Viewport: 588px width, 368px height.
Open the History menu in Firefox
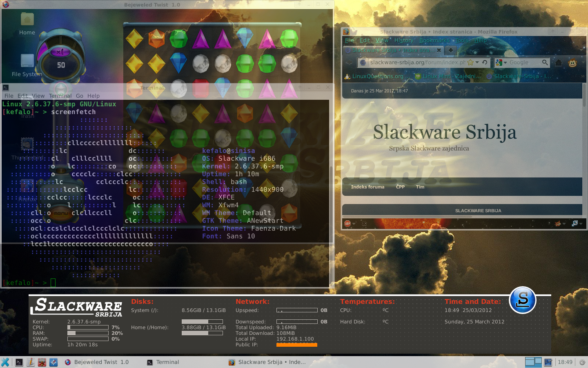pyautogui.click(x=403, y=40)
